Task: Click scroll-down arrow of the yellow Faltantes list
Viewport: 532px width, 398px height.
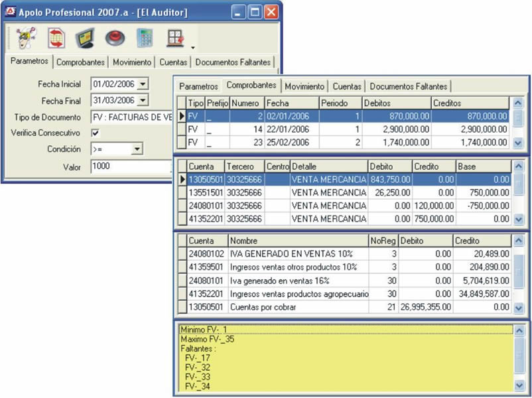Action: pyautogui.click(x=519, y=385)
